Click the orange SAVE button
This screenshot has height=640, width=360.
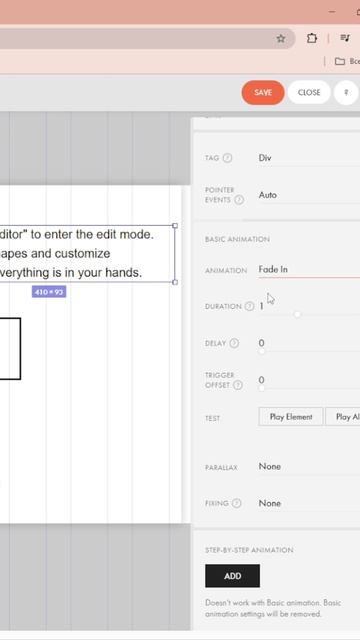263,93
